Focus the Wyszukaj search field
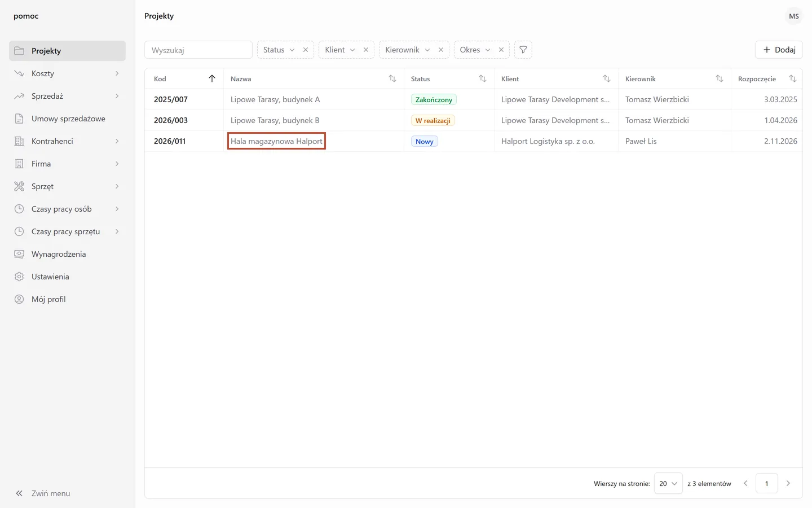The width and height of the screenshot is (812, 508). [198, 50]
